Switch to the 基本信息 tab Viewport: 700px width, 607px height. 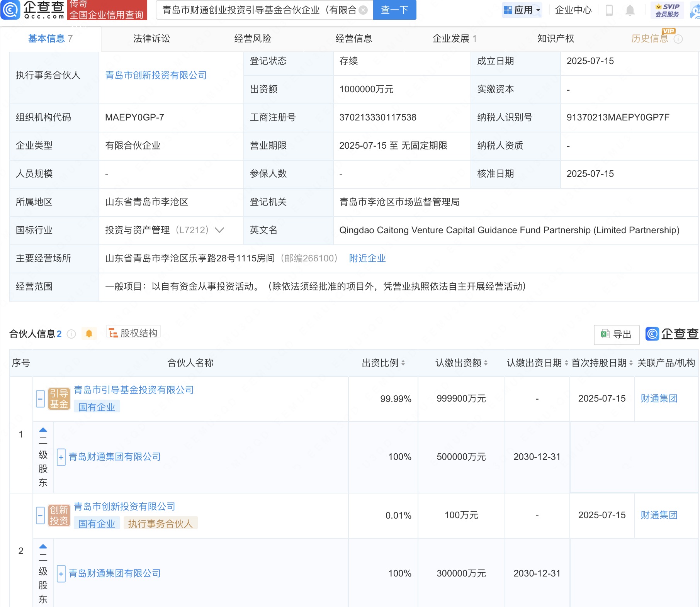pos(50,39)
